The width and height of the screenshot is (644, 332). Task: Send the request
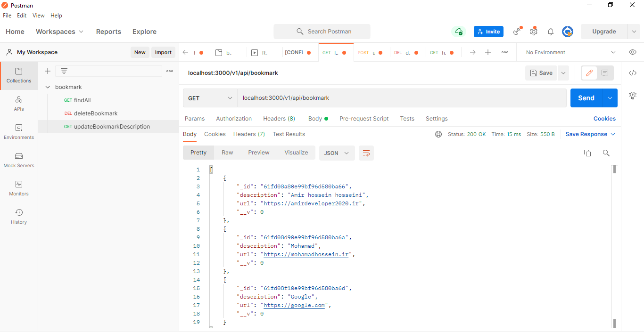pos(586,98)
